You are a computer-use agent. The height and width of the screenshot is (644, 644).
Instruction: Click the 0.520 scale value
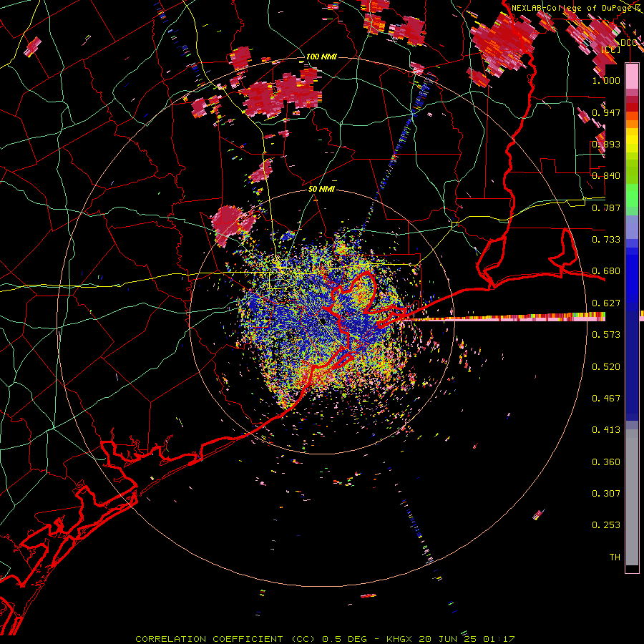pos(606,367)
